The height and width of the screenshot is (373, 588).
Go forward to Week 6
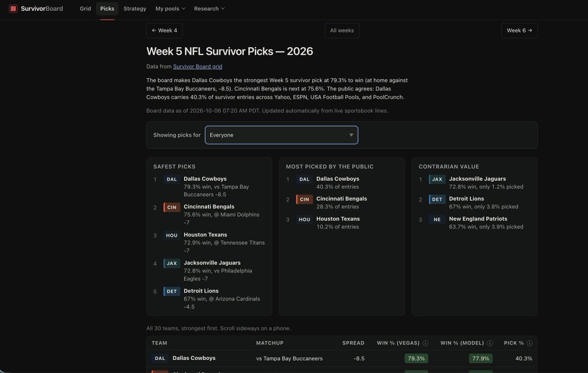point(519,30)
